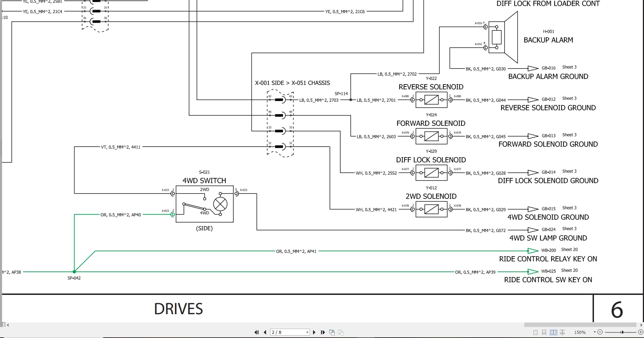The height and width of the screenshot is (338, 644).
Task: Click wire label BK, 0.5_MM^2, G072
Action: 486,230
